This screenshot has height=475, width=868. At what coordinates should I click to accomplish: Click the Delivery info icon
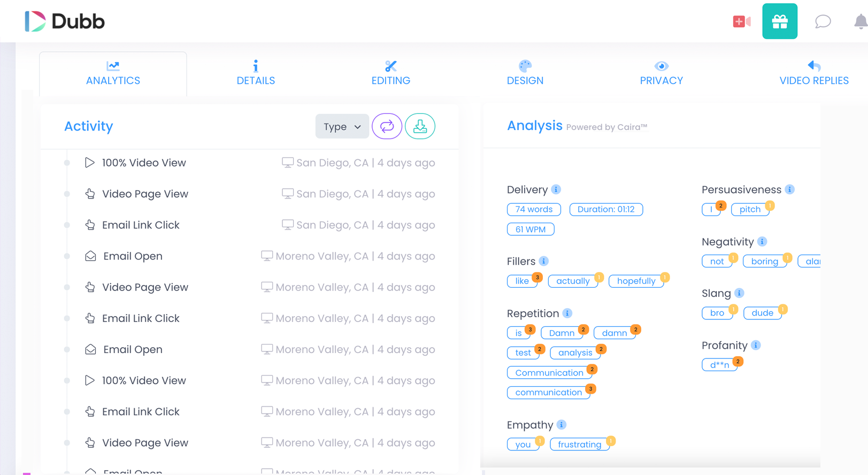coord(555,189)
